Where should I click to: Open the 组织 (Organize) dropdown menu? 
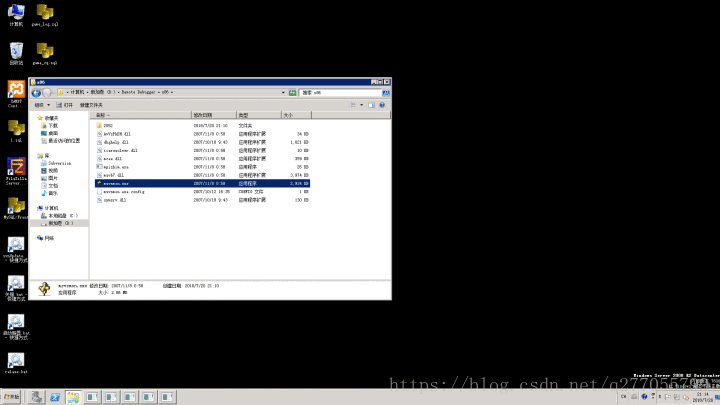42,105
